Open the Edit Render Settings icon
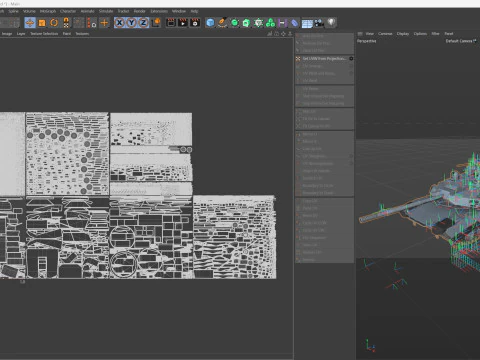480x360 pixels. [x=195, y=23]
